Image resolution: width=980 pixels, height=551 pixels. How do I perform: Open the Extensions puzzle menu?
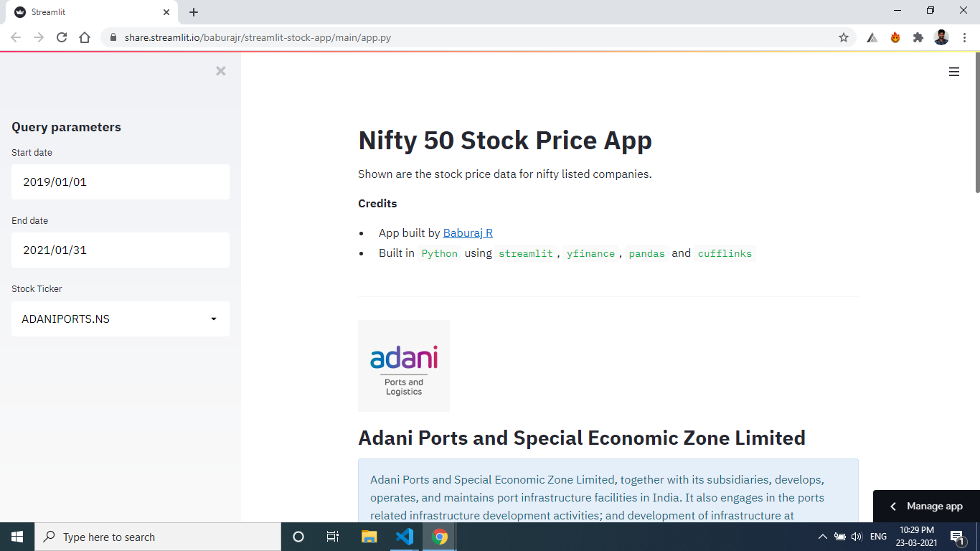918,37
